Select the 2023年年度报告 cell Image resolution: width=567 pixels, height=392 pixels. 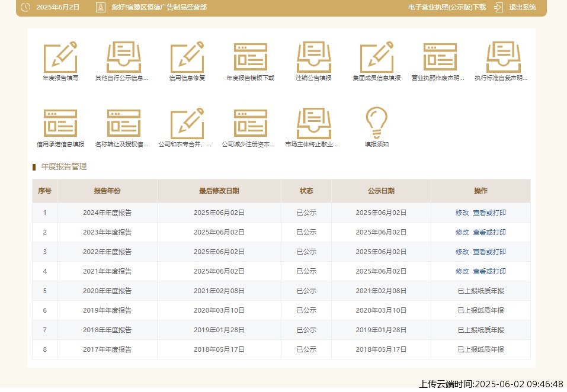tap(107, 232)
